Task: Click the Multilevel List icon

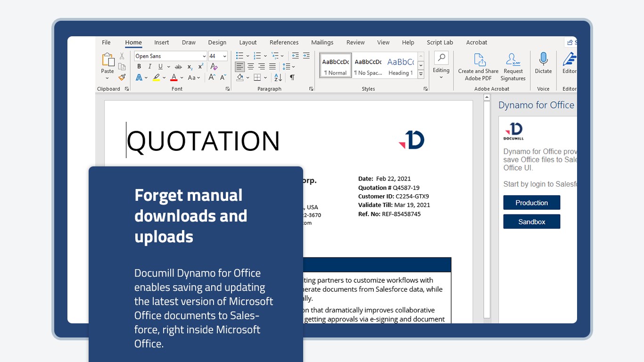Action: [275, 56]
